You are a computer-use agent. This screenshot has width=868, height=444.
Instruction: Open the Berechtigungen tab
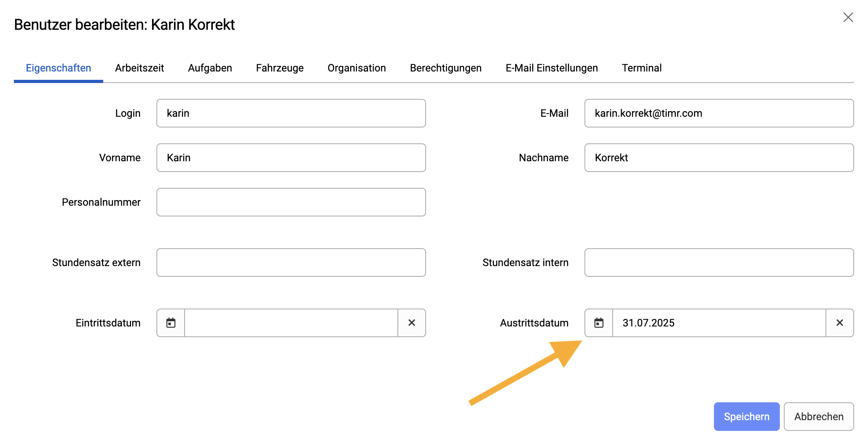point(446,68)
